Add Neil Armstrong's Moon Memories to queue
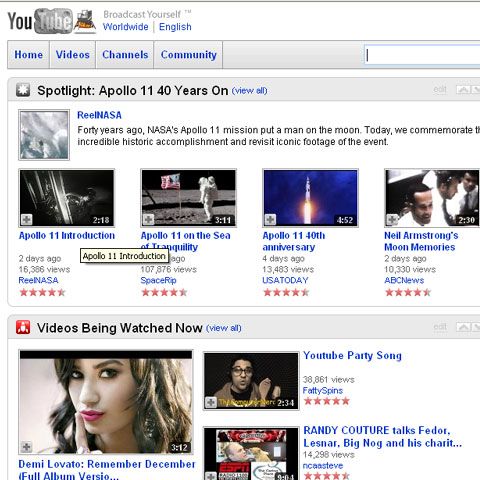 [392, 220]
